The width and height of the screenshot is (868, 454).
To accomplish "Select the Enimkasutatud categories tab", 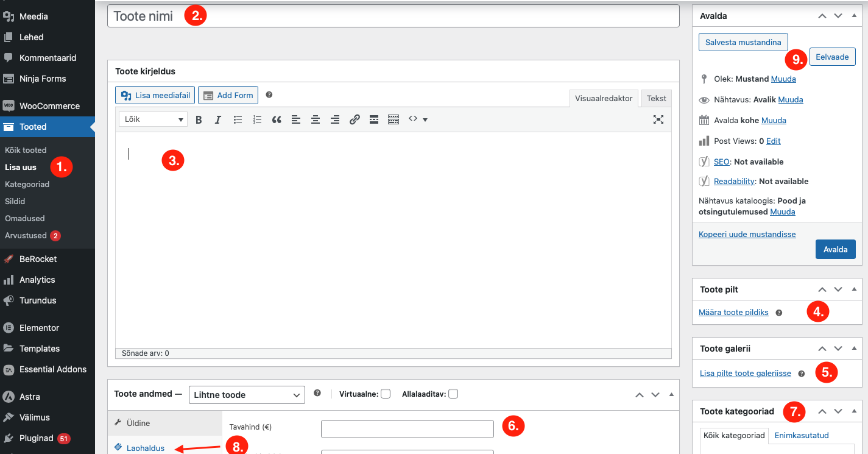I will (802, 435).
